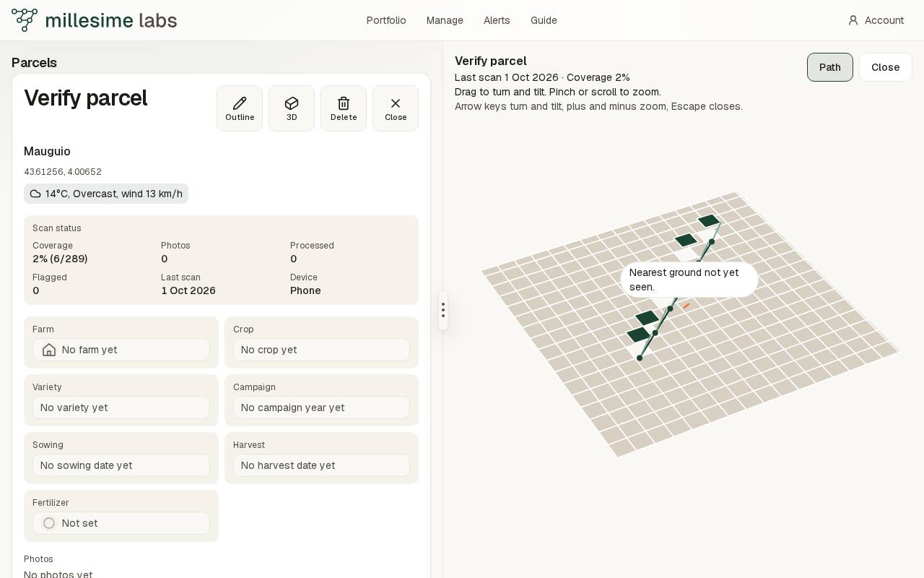This screenshot has height=578, width=924.
Task: Click the weather chip '14°C, Overcast, wind 13 km/h'
Action: point(106,194)
